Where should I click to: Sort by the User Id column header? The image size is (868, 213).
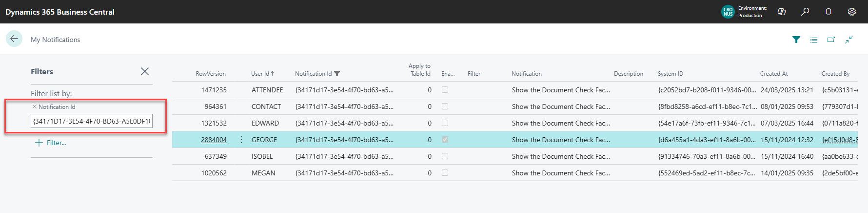262,74
